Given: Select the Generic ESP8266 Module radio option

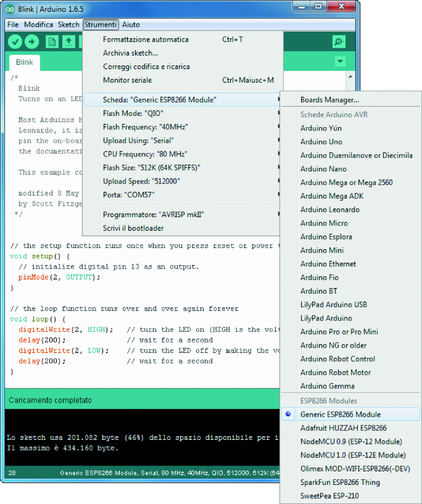Looking at the screenshot, I should [x=351, y=415].
